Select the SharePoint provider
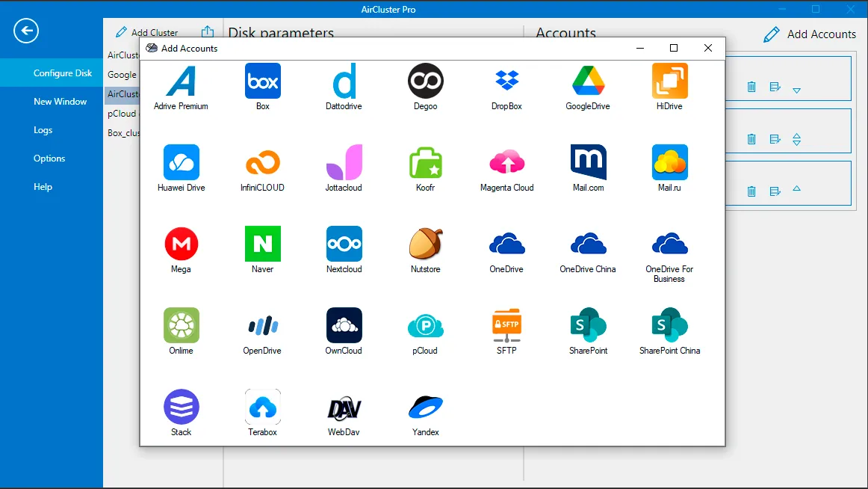This screenshot has width=868, height=489. click(x=588, y=326)
